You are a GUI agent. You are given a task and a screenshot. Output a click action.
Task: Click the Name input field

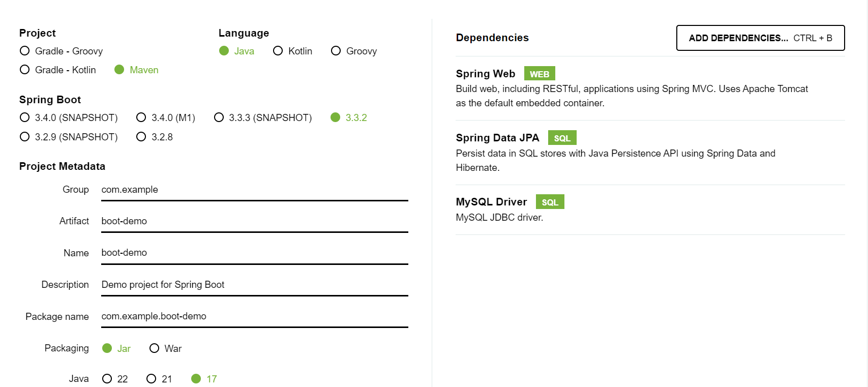pyautogui.click(x=255, y=253)
